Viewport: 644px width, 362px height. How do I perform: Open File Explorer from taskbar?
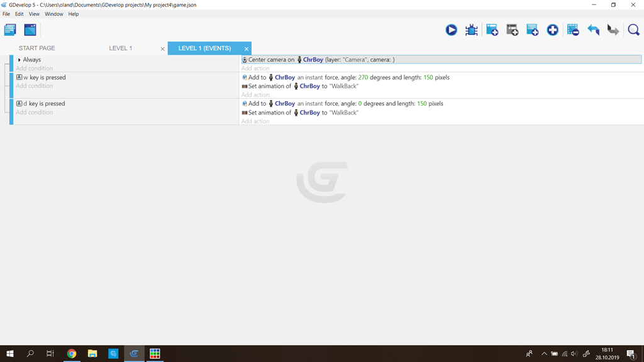pyautogui.click(x=92, y=353)
